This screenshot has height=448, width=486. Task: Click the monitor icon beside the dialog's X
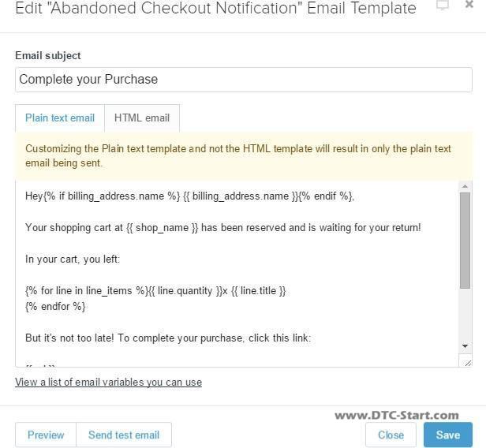443,6
